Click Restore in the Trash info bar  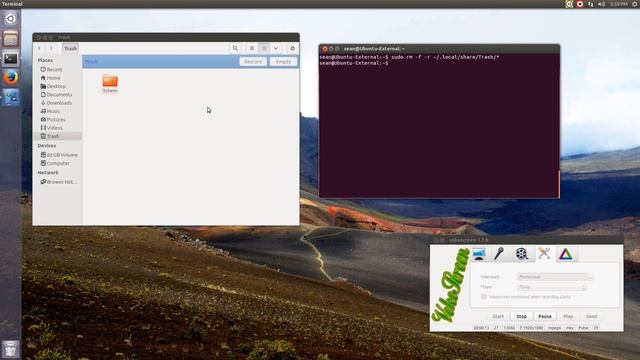[x=253, y=62]
